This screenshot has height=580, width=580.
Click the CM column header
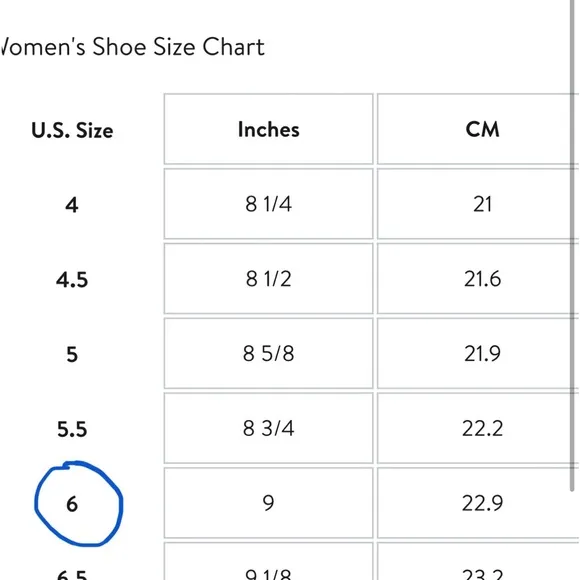(x=478, y=129)
